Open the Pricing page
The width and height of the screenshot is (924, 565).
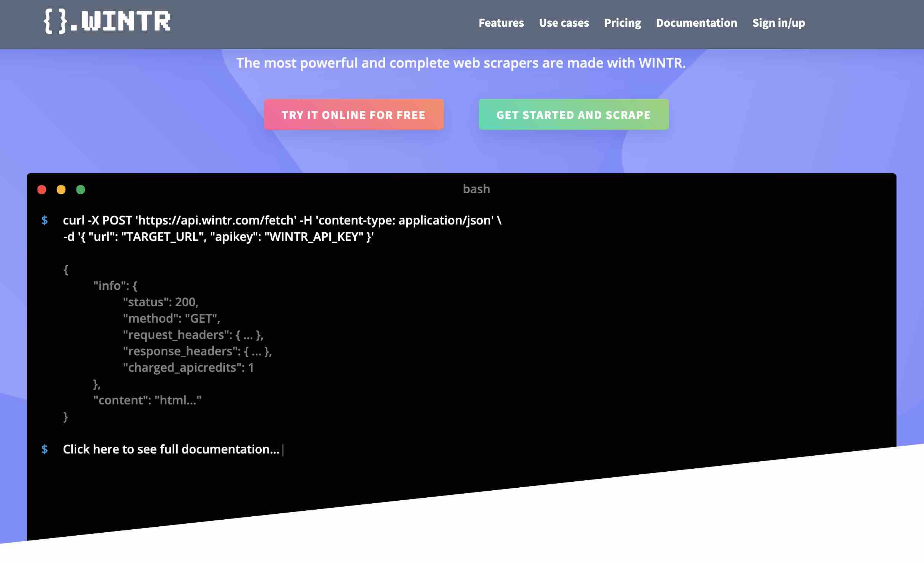pos(622,23)
